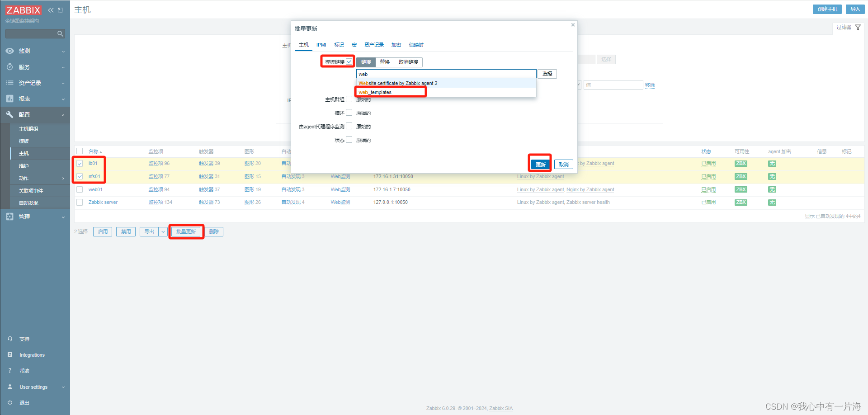
Task: Expand the monitoring menu chevron
Action: [x=63, y=52]
